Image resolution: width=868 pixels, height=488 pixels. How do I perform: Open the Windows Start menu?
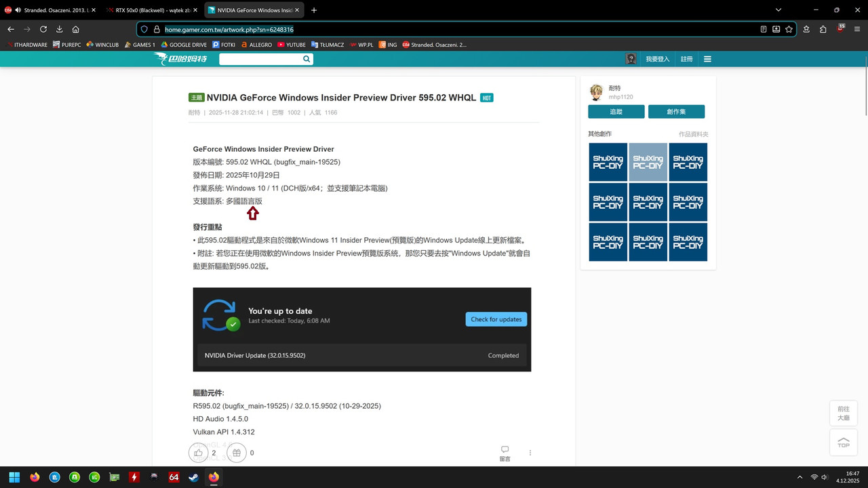tap(14, 477)
